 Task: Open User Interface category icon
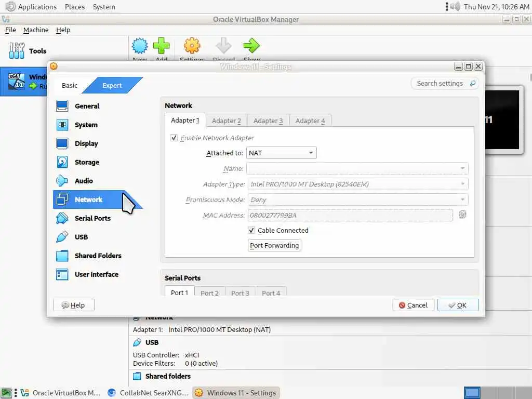pyautogui.click(x=62, y=274)
